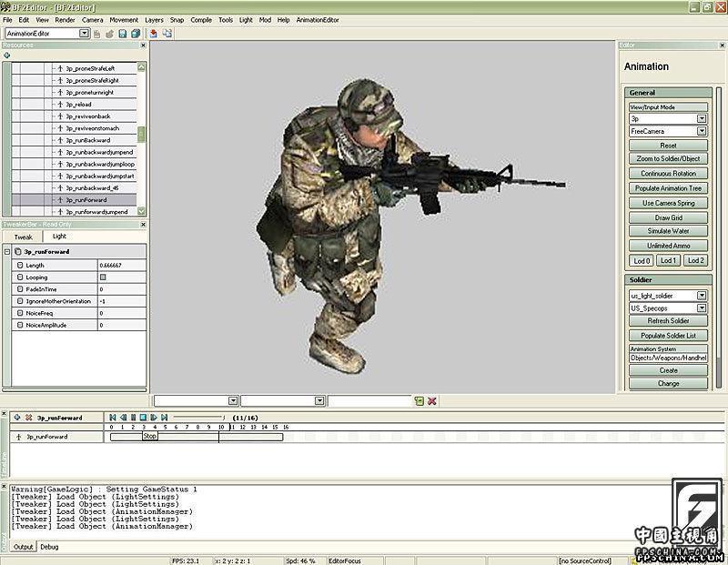Click the red X cancel icon below viewport
728x565 pixels.
pos(431,401)
